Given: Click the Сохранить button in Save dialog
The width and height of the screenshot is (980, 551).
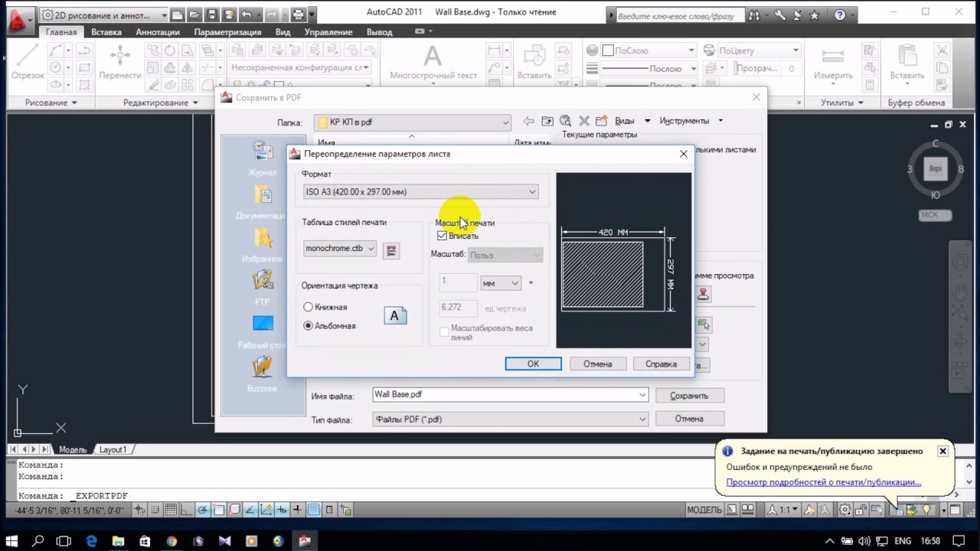Looking at the screenshot, I should coord(689,396).
